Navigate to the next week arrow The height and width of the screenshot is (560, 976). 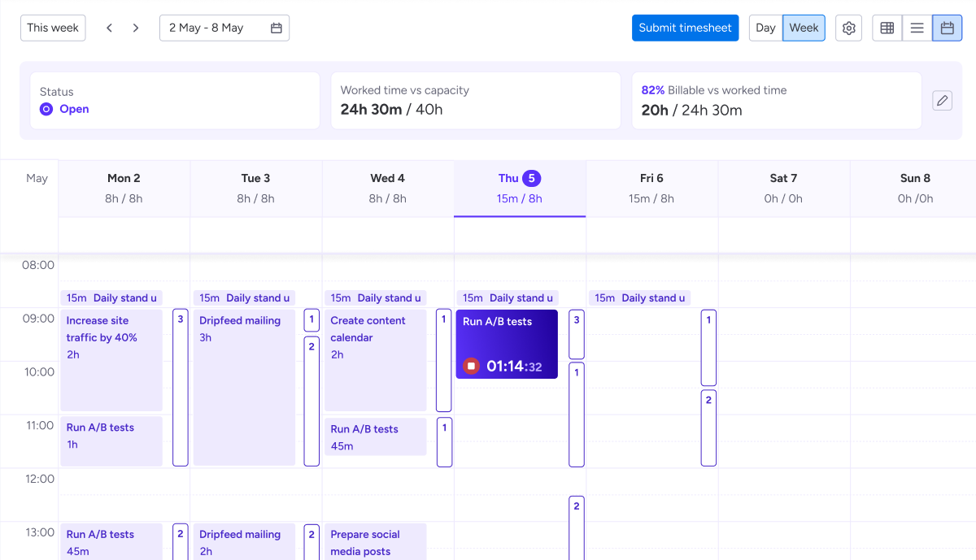[x=136, y=27]
